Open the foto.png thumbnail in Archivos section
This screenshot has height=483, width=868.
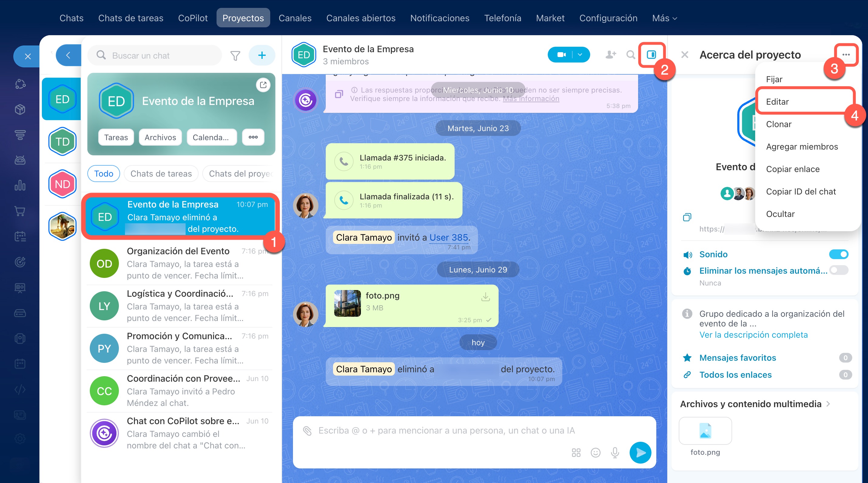(x=705, y=431)
